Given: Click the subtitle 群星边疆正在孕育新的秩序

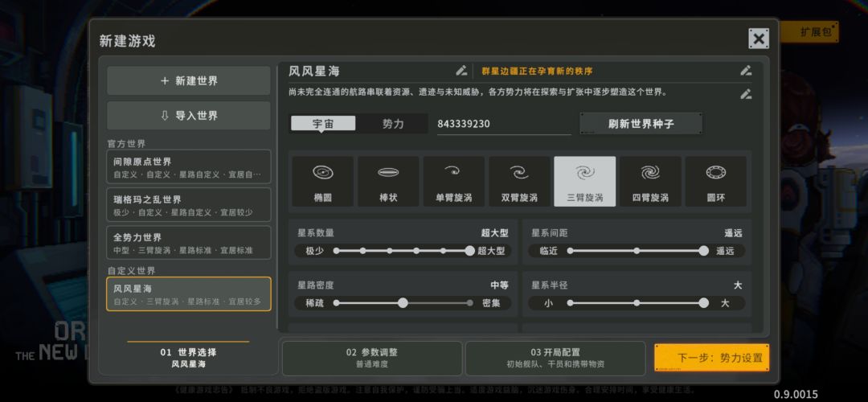Looking at the screenshot, I should pyautogui.click(x=538, y=71).
